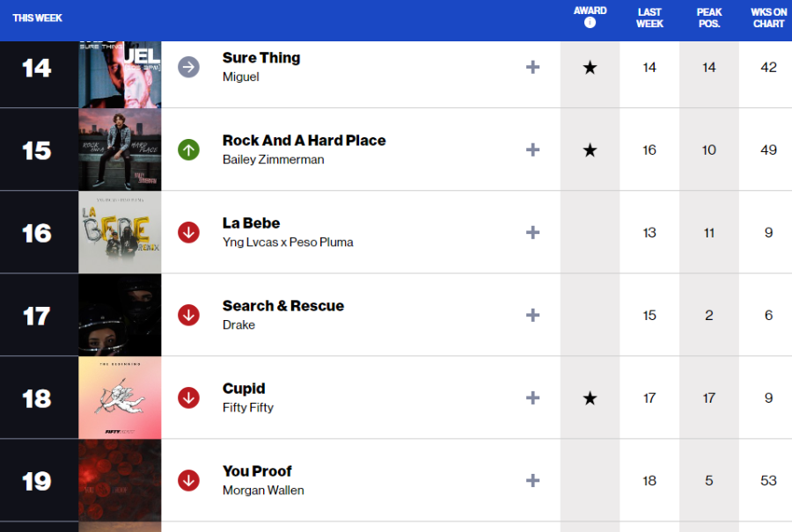Click the Peak Pos. column header

pos(708,18)
